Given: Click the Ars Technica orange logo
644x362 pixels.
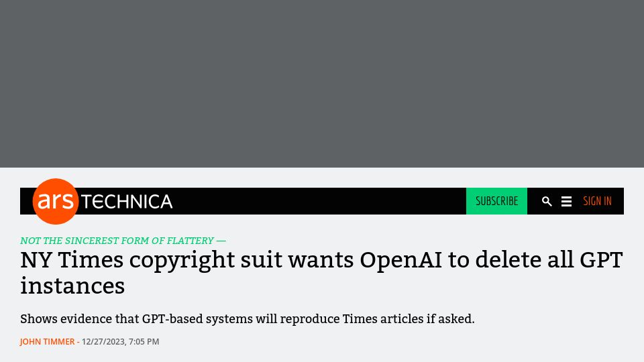Looking at the screenshot, I should click(56, 201).
